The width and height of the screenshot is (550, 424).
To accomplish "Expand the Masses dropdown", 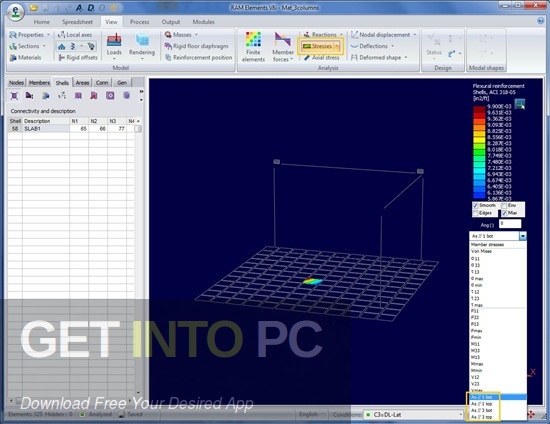I will click(196, 35).
